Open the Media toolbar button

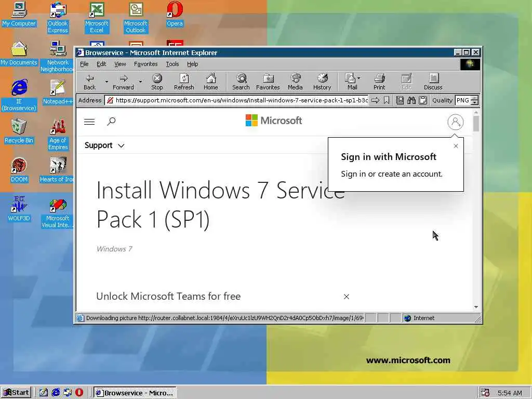pos(295,82)
